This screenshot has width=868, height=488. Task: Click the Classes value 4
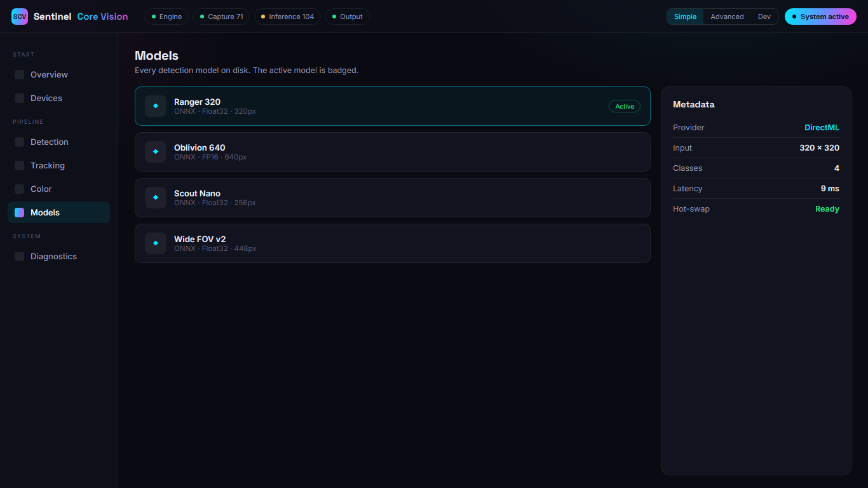(x=837, y=168)
